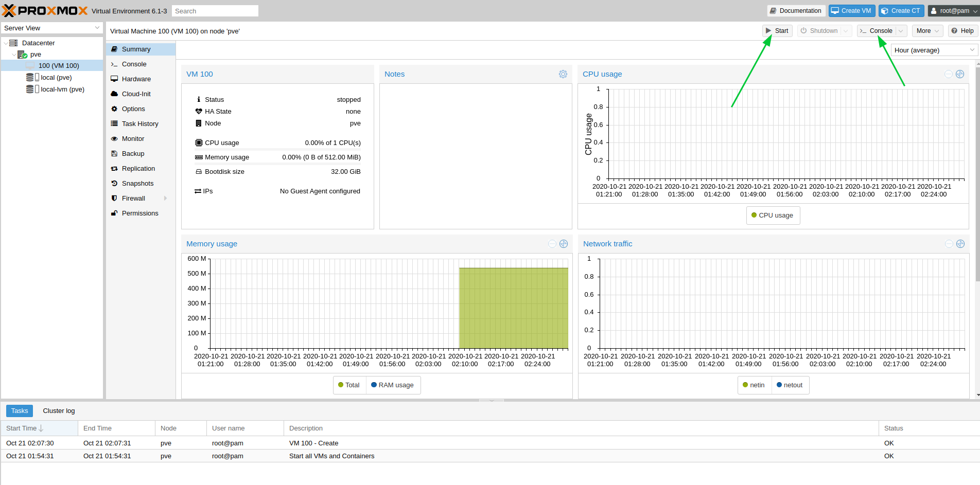The width and height of the screenshot is (980, 485).
Task: Open the Documentation button
Action: click(x=796, y=10)
